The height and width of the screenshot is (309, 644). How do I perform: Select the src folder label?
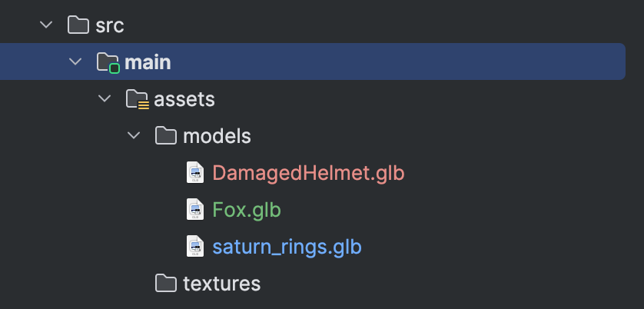[110, 25]
